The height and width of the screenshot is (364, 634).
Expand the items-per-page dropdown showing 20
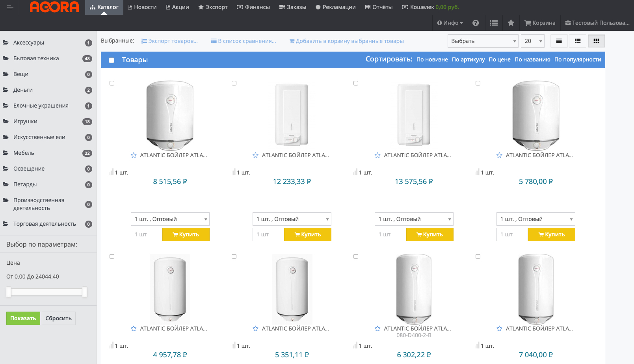(x=532, y=41)
